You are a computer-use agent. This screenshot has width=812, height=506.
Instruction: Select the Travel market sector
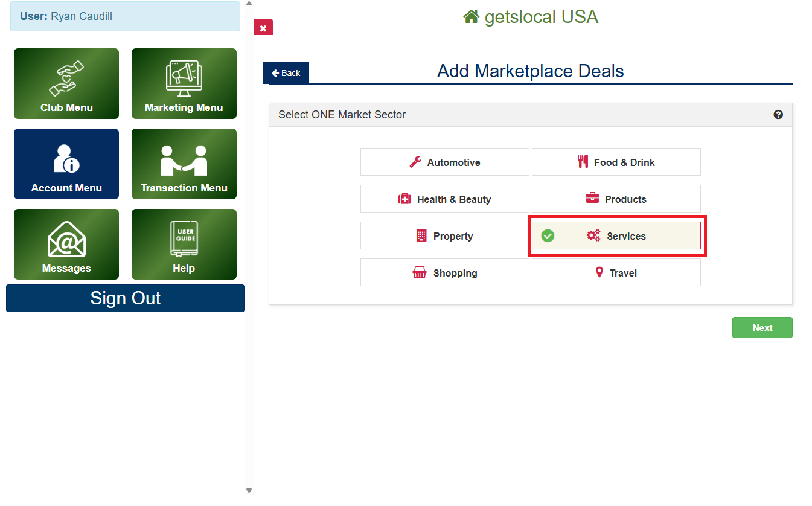616,272
